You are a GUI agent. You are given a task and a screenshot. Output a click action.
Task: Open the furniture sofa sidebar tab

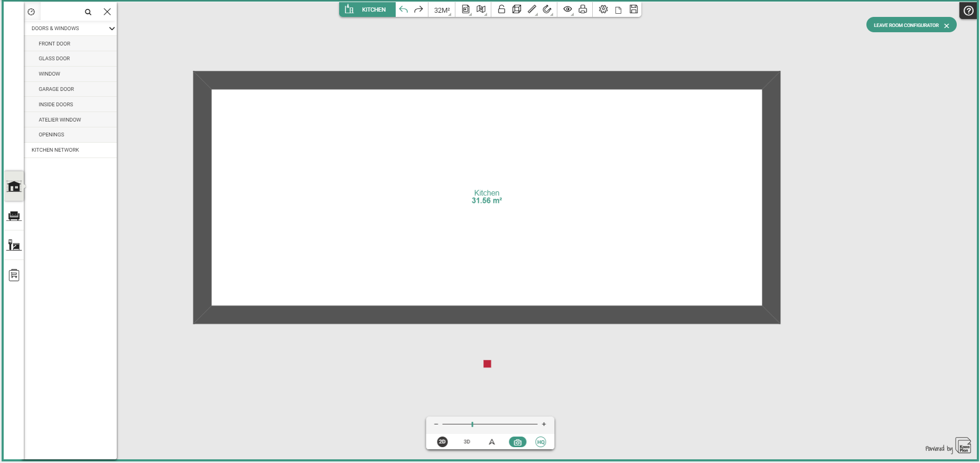[x=14, y=216]
